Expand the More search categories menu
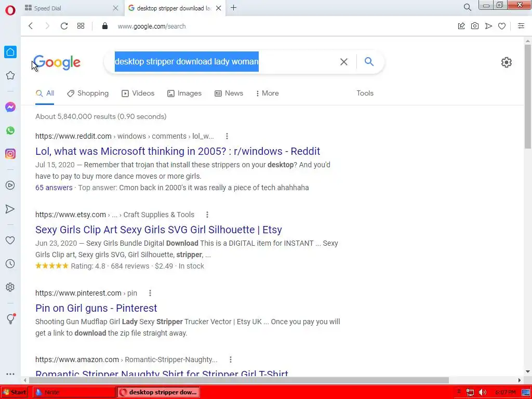Viewport: 532px width, 399px height. coord(267,94)
